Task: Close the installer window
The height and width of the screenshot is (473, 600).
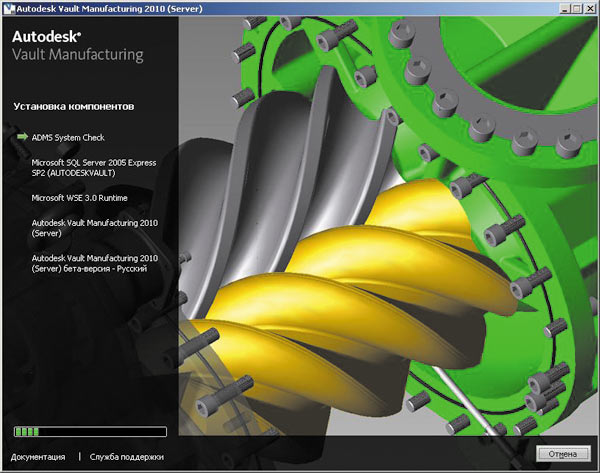Action: pos(590,8)
